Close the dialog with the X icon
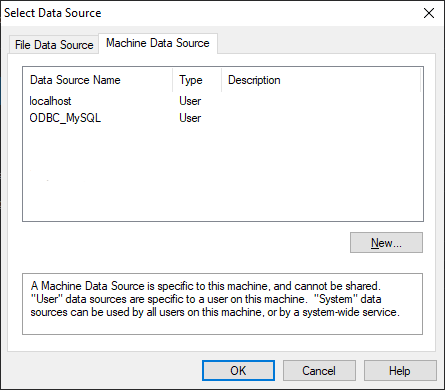Screen dimensions: 445x390 click(x=429, y=13)
